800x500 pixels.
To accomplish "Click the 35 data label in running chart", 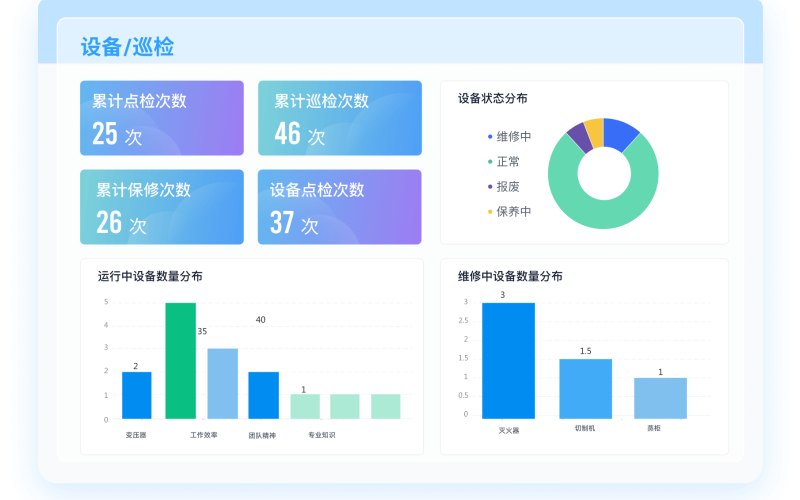I will click(x=202, y=332).
